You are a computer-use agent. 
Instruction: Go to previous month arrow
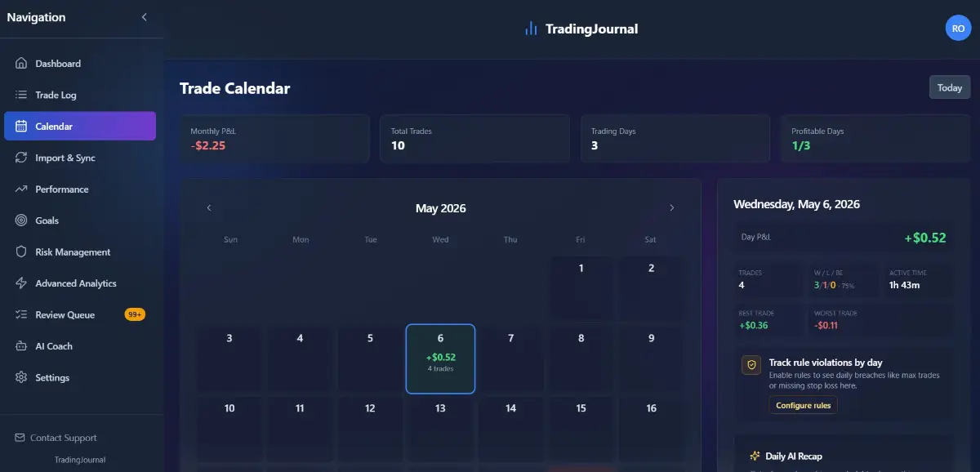click(209, 208)
